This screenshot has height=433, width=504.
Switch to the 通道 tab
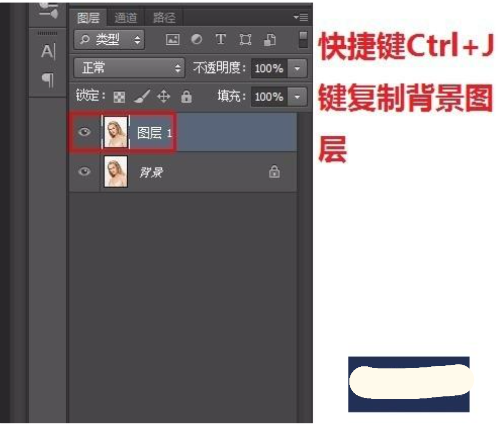pos(126,18)
